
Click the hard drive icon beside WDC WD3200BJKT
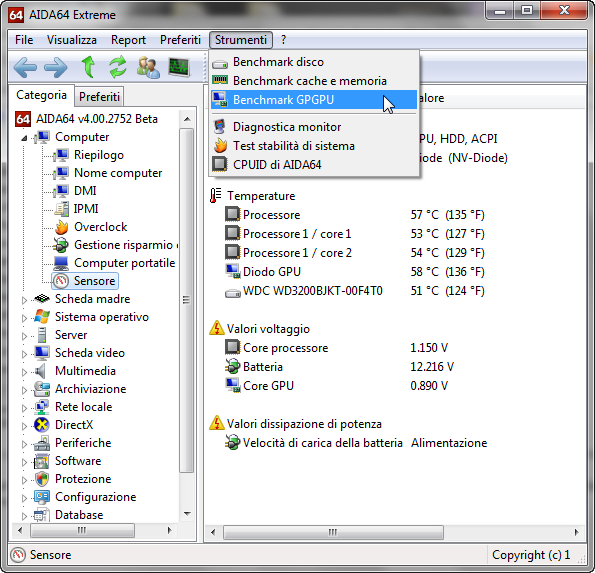233,293
